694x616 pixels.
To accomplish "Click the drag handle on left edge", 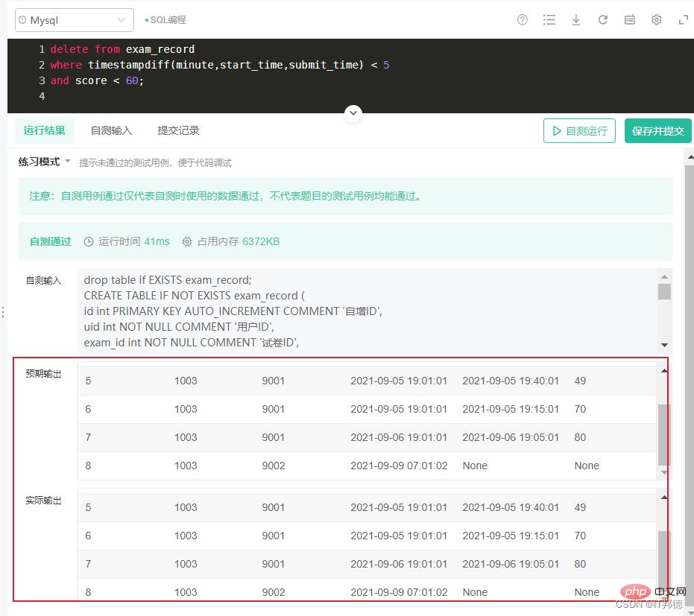I will point(3,311).
